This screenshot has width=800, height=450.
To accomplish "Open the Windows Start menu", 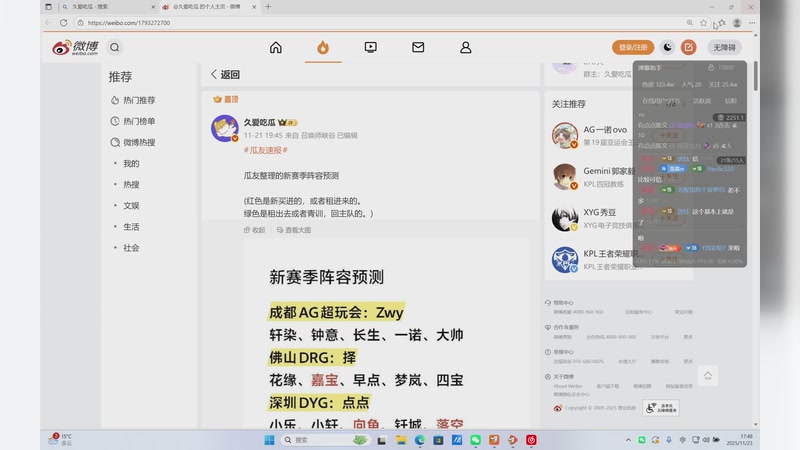I will [269, 440].
